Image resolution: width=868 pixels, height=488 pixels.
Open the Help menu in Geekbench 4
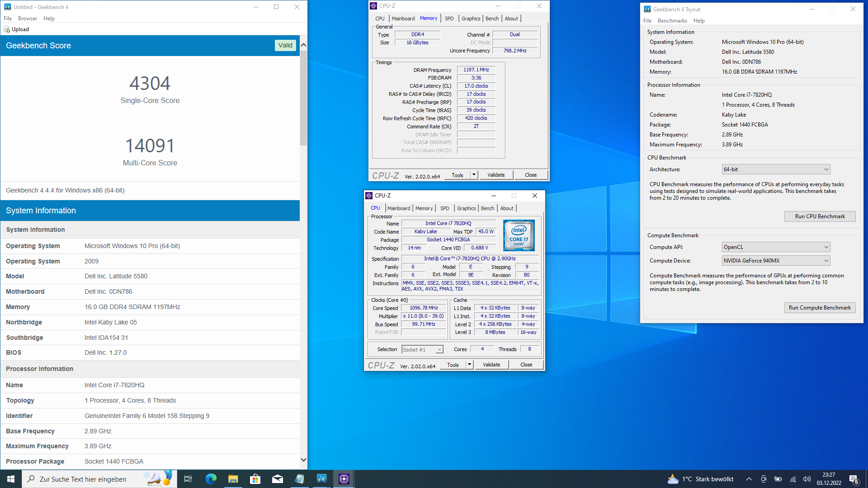point(49,19)
